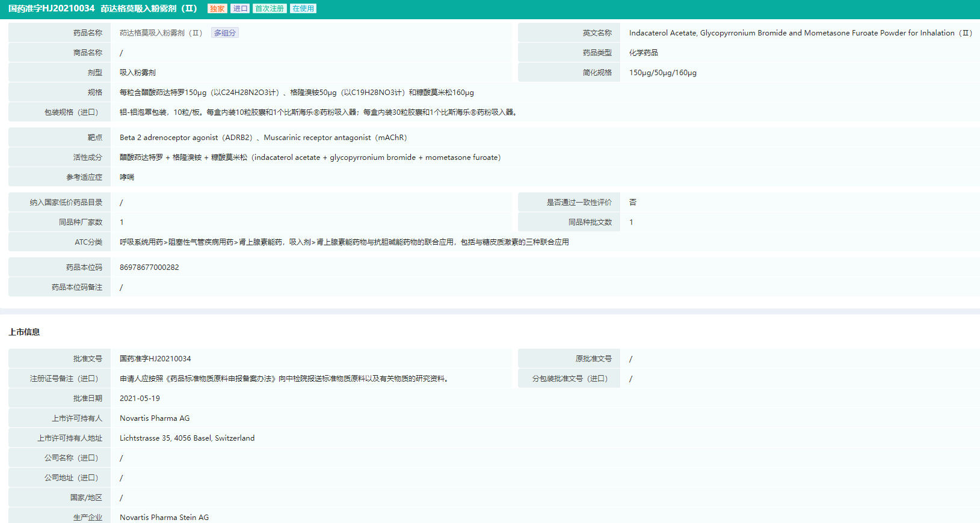
Task: Select the 活性成分 text starting with 醋酸茚达特罗
Action: coord(310,158)
